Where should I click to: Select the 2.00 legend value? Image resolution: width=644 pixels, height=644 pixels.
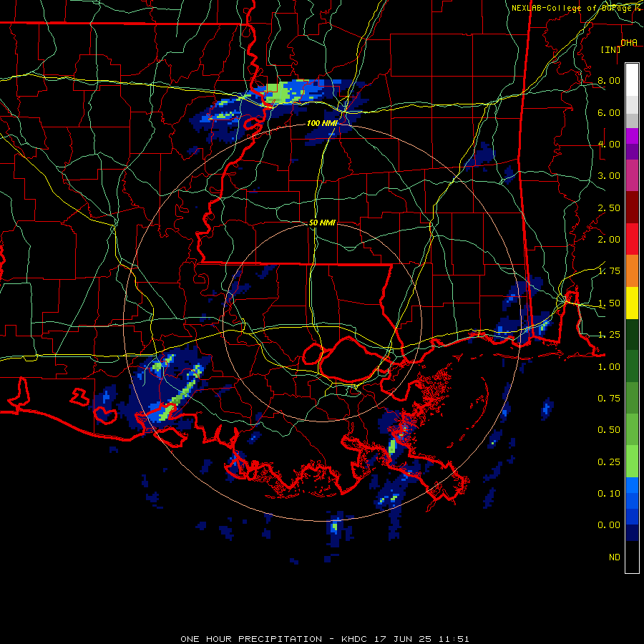point(609,240)
